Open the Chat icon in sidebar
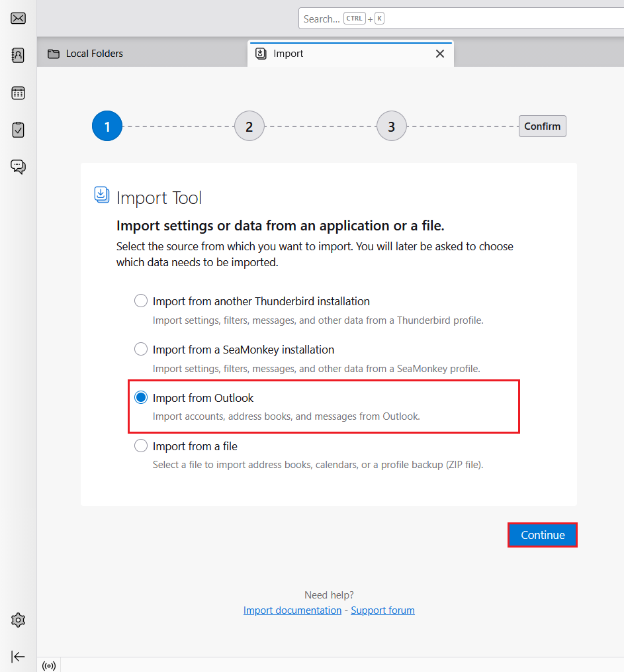Screen dimensions: 624x672 click(18, 166)
